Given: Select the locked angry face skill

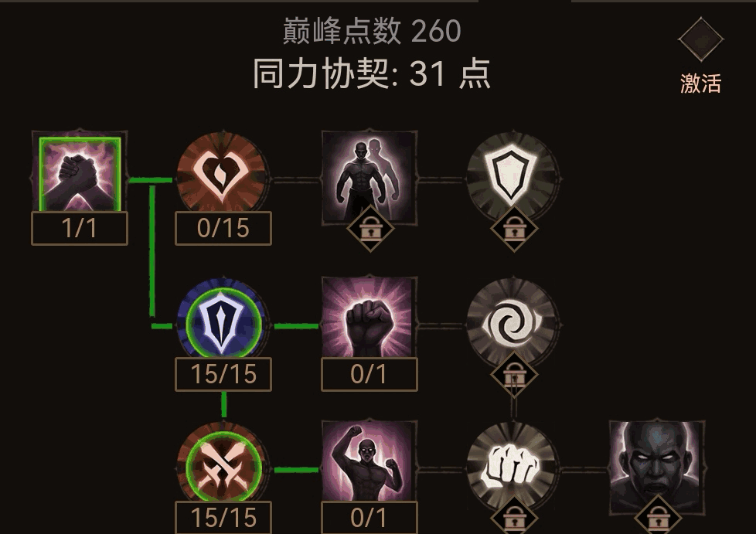Looking at the screenshot, I should coord(657,467).
